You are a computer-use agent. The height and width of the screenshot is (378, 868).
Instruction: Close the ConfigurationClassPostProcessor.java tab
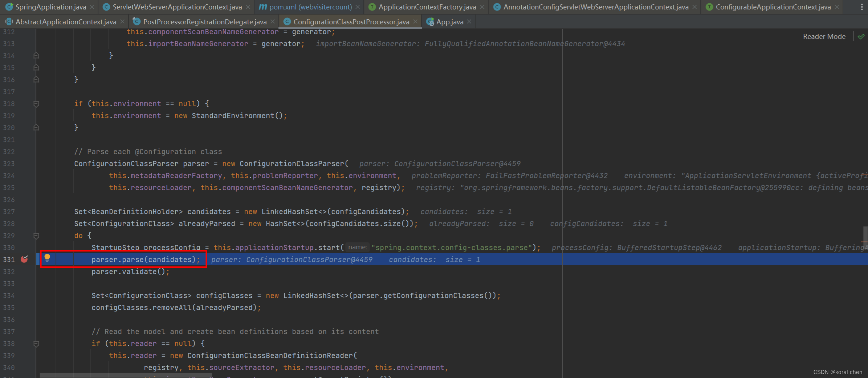415,22
